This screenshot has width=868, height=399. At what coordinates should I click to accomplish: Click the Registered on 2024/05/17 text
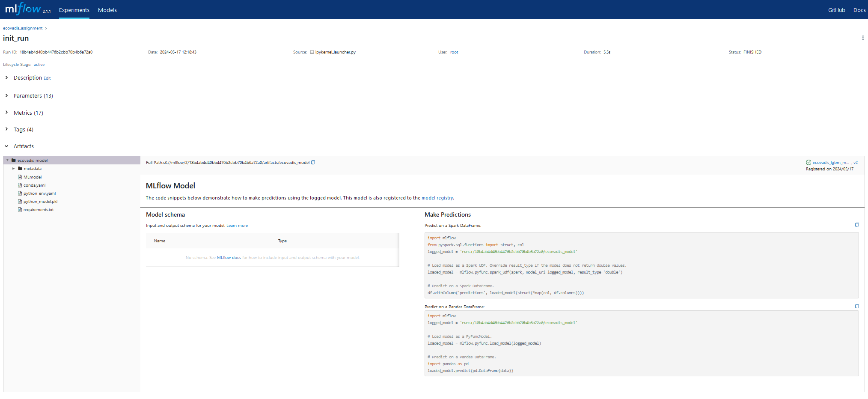click(829, 169)
